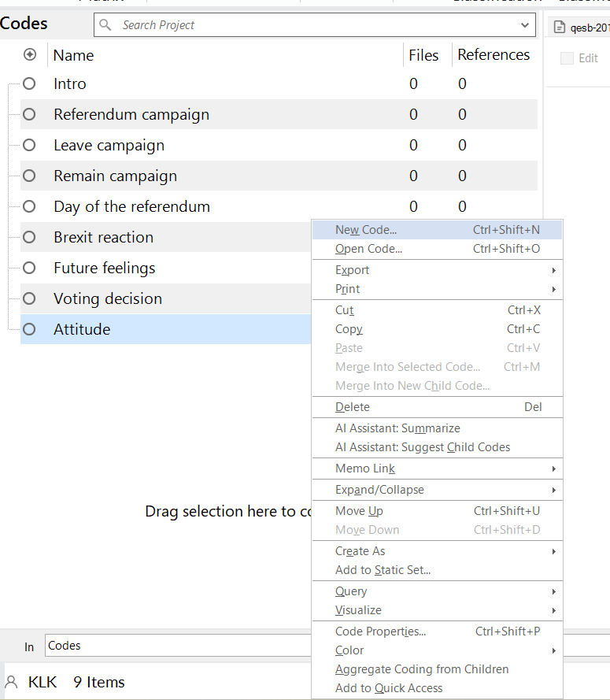The image size is (610, 700).
Task: Click the Files column header
Action: point(423,55)
